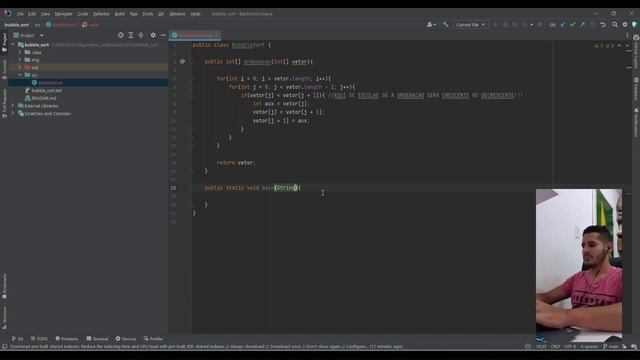Image resolution: width=640 pixels, height=360 pixels.
Task: Open the Code menu
Action: point(82,14)
